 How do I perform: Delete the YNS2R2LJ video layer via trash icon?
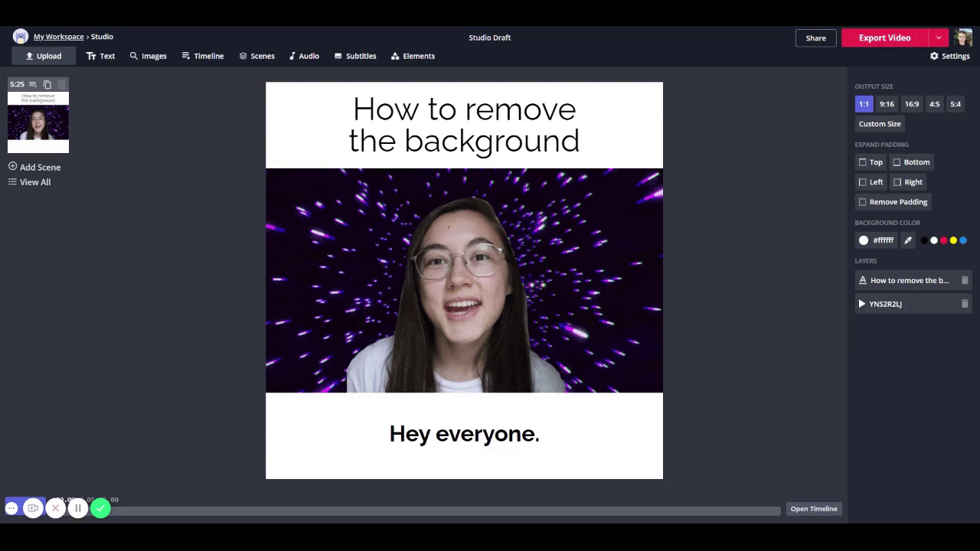(964, 304)
